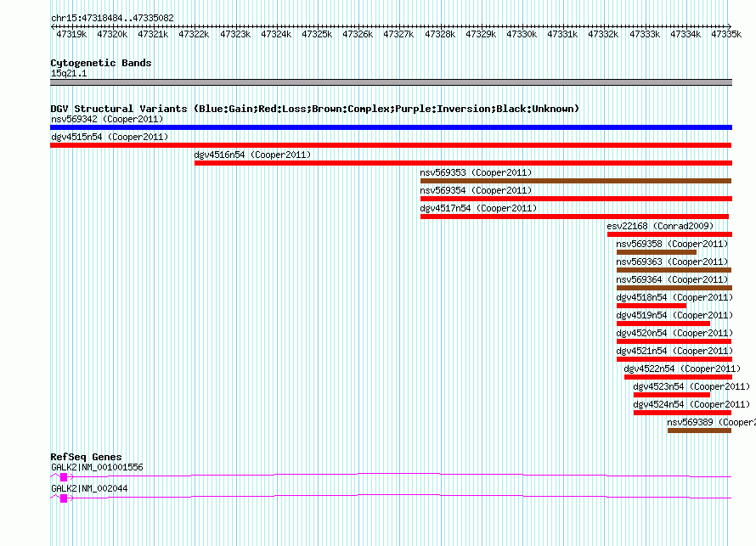
Task: Click the dgv4515n54 (Cooper2011) label
Action: pos(110,137)
